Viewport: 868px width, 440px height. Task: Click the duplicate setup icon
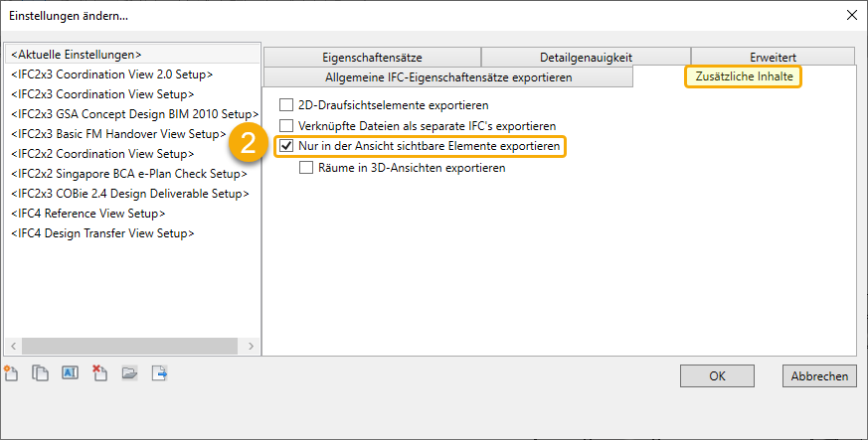click(40, 373)
